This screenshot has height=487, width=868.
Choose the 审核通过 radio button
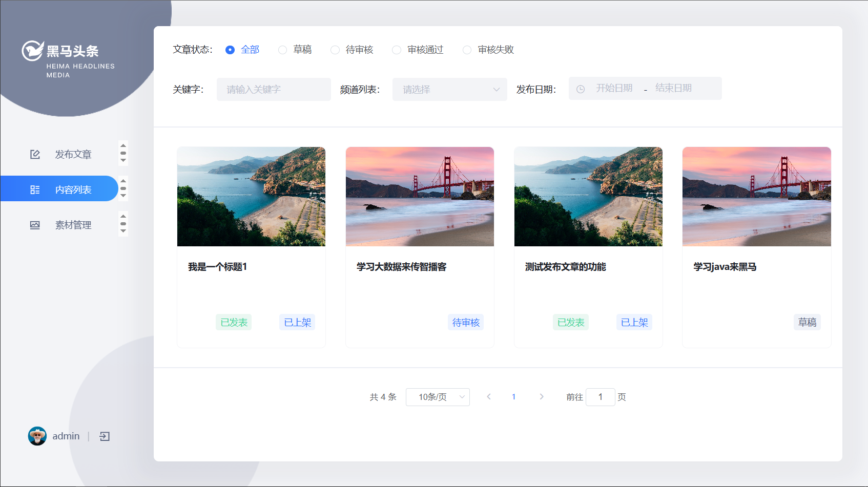[397, 50]
